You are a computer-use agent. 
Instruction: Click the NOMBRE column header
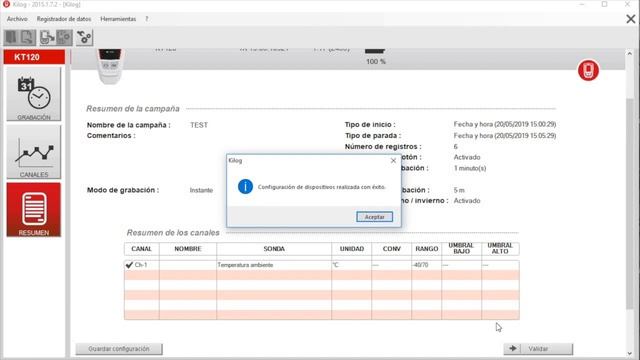point(188,249)
